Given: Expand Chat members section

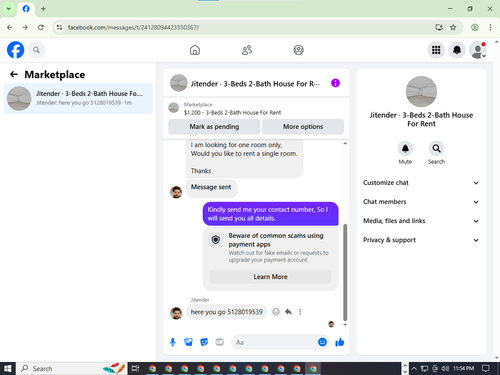Looking at the screenshot, I should 421,202.
